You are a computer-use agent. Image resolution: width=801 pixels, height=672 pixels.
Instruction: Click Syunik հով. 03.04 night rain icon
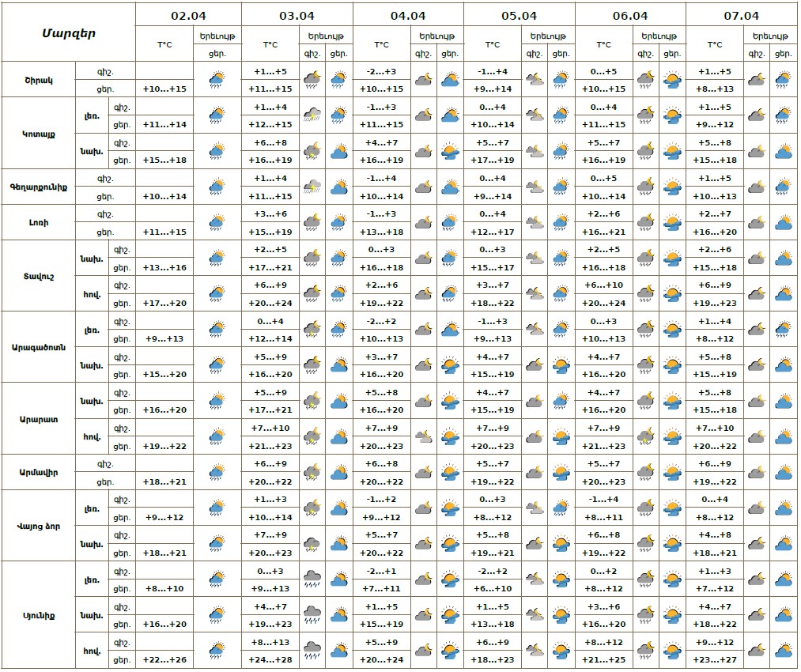tap(312, 651)
